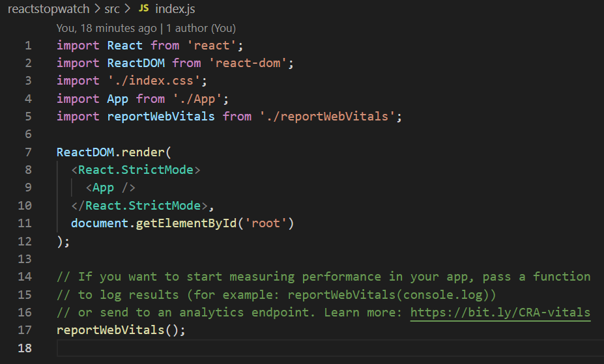Click the opening React.StrictMode tag on line 8
This screenshot has width=604, height=364.
(136, 170)
